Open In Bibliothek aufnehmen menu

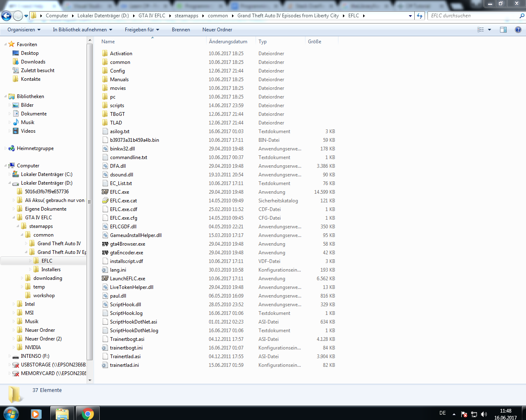pyautogui.click(x=82, y=30)
